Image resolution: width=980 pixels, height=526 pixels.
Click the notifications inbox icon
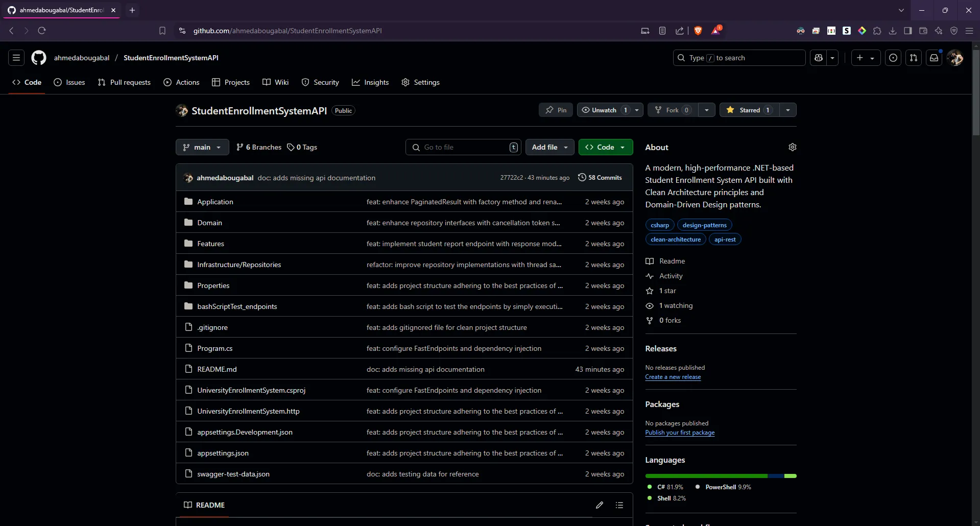click(934, 58)
